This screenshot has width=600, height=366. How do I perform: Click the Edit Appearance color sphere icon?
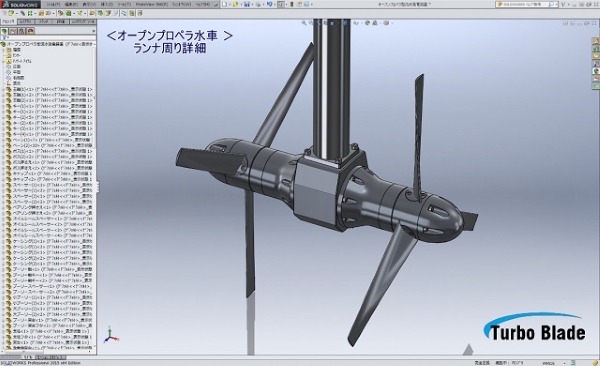pos(367,23)
